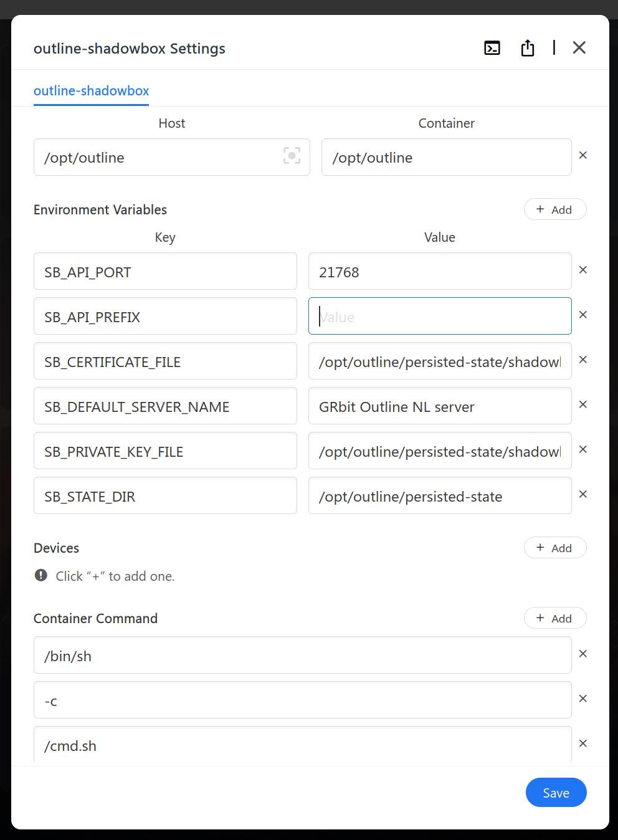Focus the SB_API_PREFIX value field
This screenshot has height=840, width=618.
[x=439, y=317]
